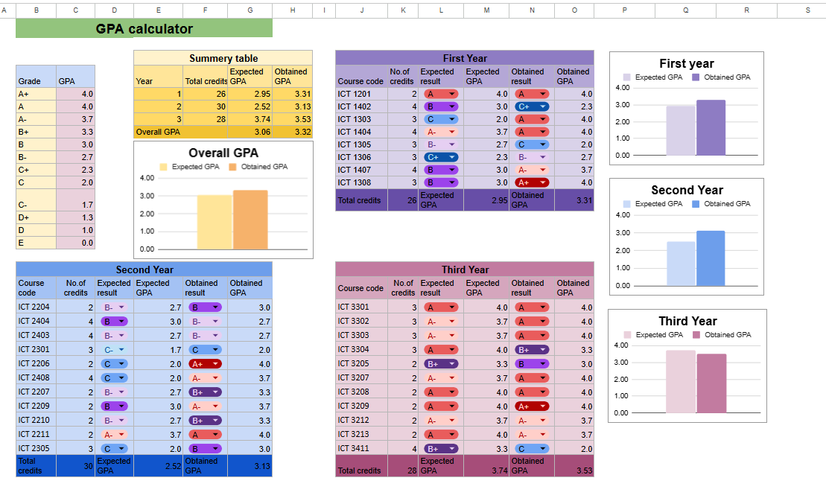Open expected result dropdown for ICT 1303
The image size is (826, 504).
441,120
